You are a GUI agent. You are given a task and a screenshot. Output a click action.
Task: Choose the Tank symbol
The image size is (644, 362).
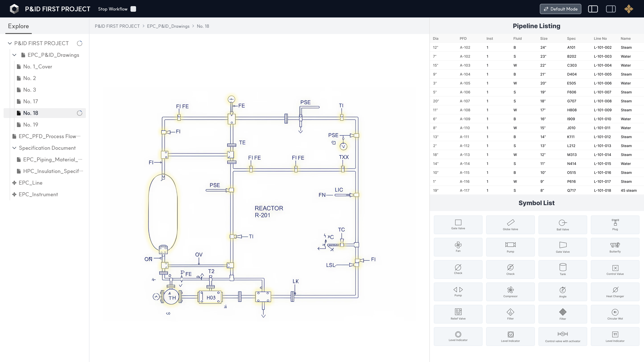click(x=562, y=269)
